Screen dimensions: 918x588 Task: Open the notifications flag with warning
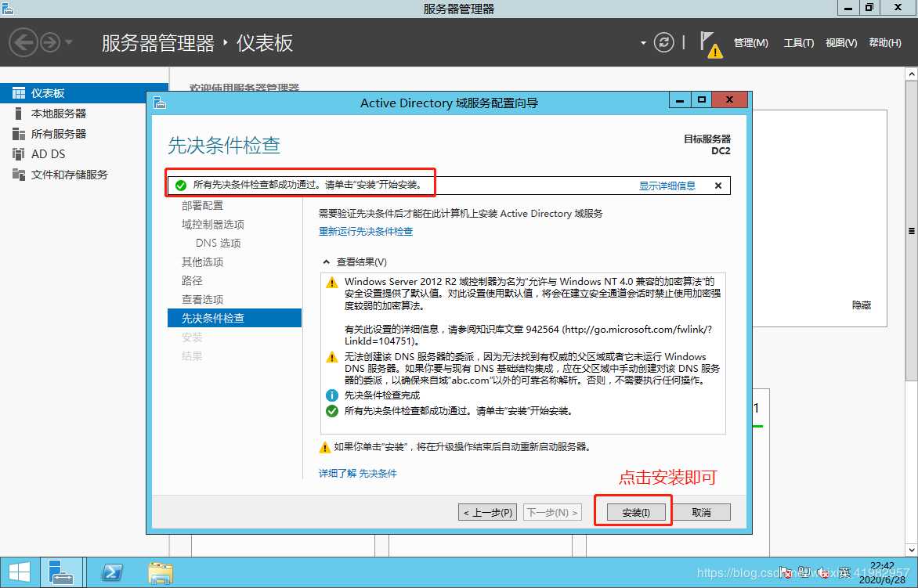[x=710, y=45]
